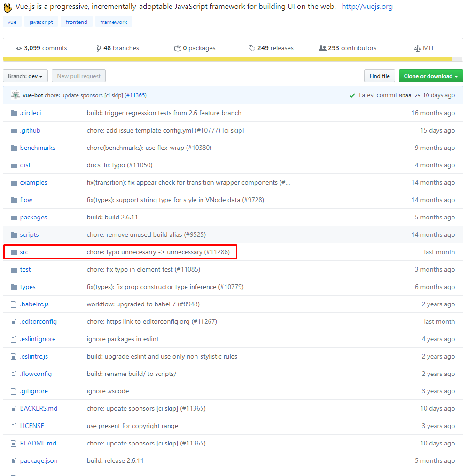Open the .gitignore file
The height and width of the screenshot is (476, 475).
[34, 391]
